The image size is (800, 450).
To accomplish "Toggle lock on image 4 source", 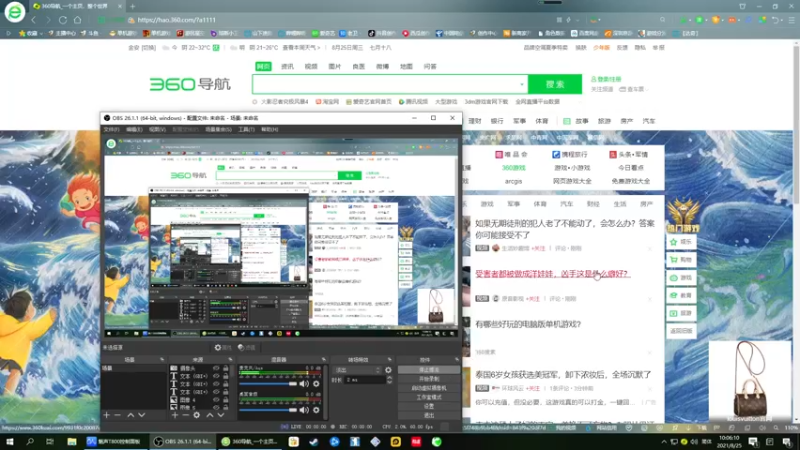I will 226,401.
